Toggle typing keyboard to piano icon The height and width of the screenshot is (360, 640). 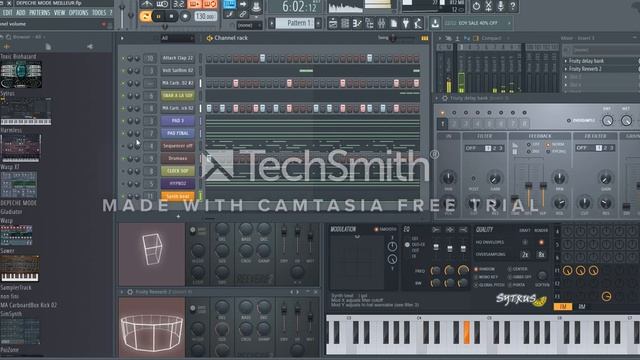tap(229, 4)
